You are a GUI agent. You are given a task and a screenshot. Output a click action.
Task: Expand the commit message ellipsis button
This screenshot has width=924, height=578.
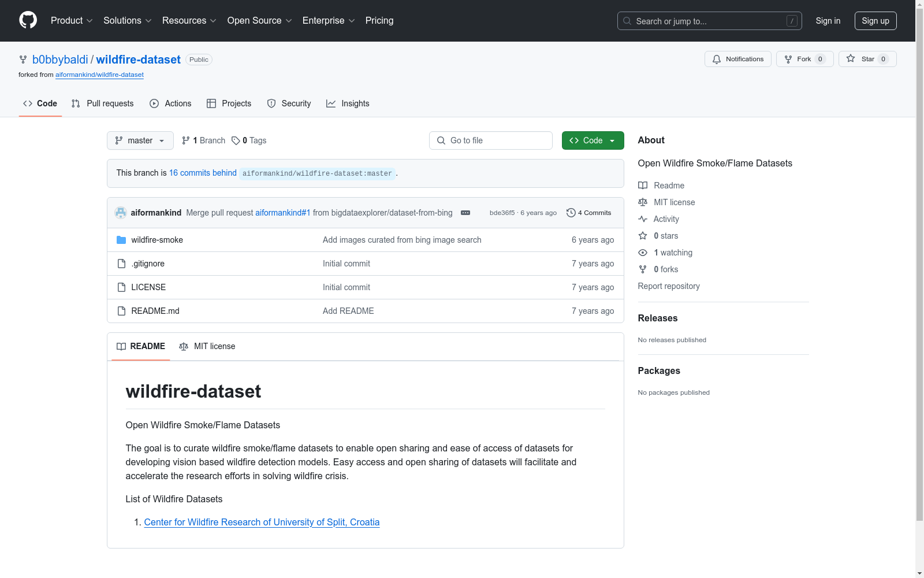465,213
